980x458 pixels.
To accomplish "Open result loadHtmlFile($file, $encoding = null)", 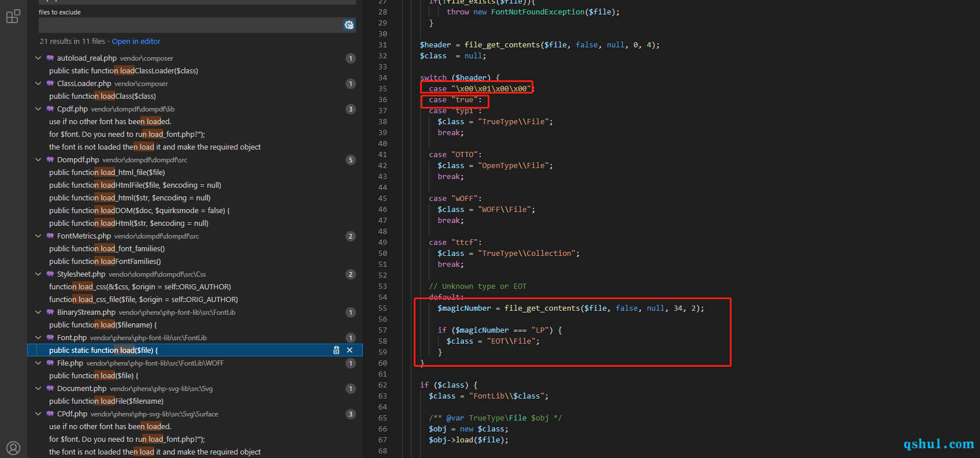I will (195, 185).
